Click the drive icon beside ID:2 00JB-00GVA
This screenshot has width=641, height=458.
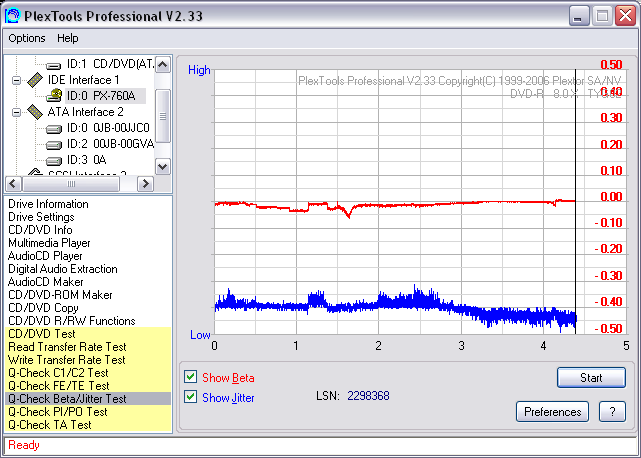coord(54,145)
